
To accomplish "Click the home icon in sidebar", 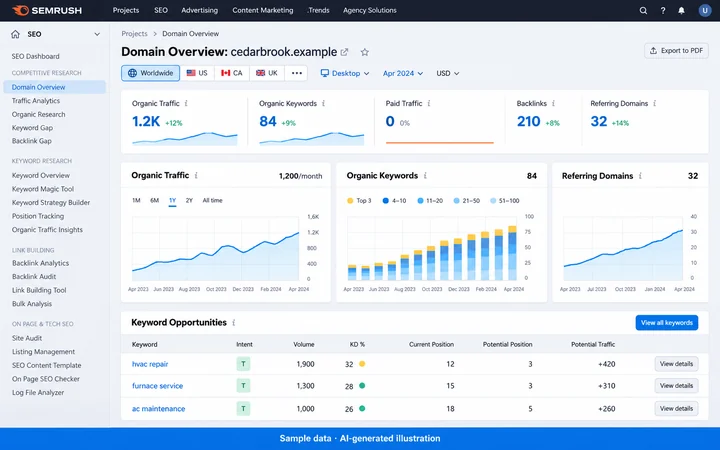I will pos(16,34).
